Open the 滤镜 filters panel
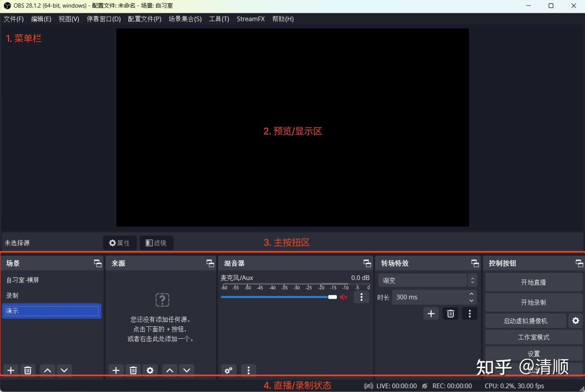The width and height of the screenshot is (585, 392). 156,243
